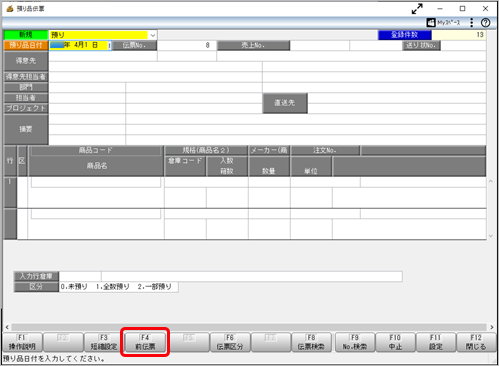Click the 伝票No. value field
Image resolution: width=499 pixels, height=366 pixels.
point(187,45)
